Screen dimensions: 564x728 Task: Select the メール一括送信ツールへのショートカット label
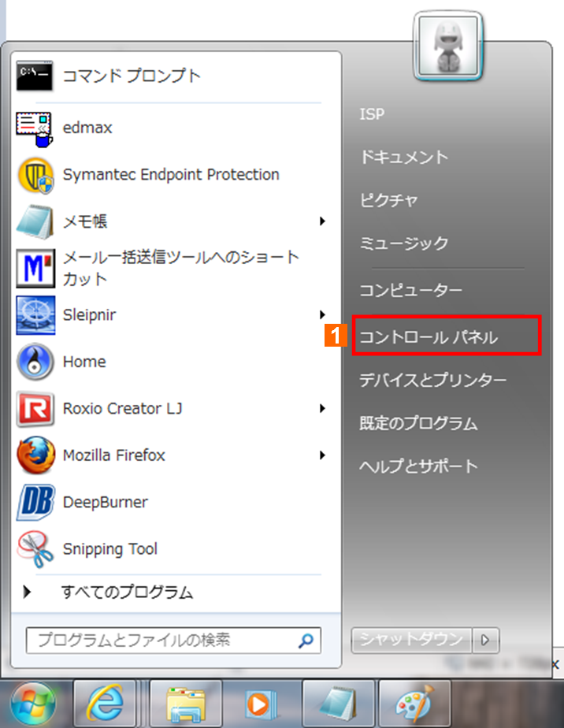pos(181,269)
